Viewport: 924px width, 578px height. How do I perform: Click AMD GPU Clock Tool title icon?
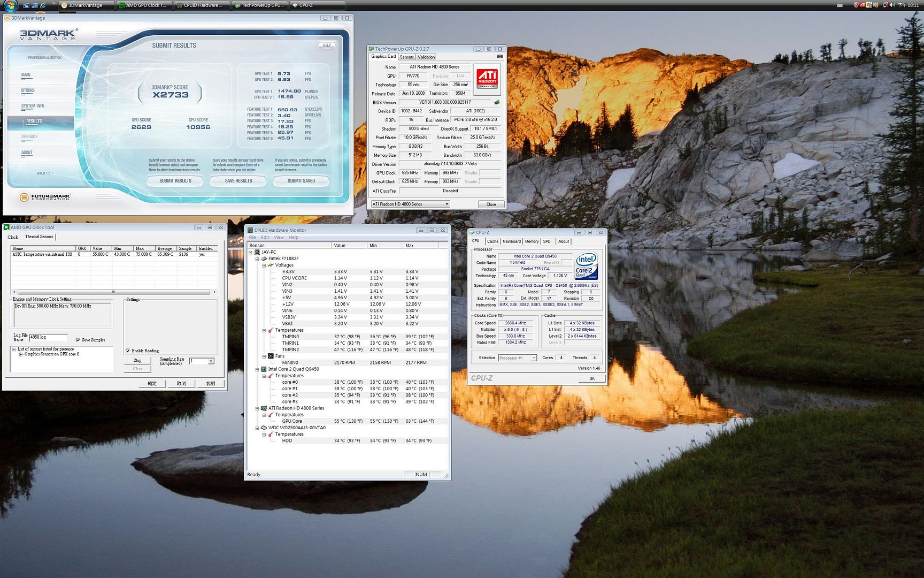pyautogui.click(x=7, y=227)
